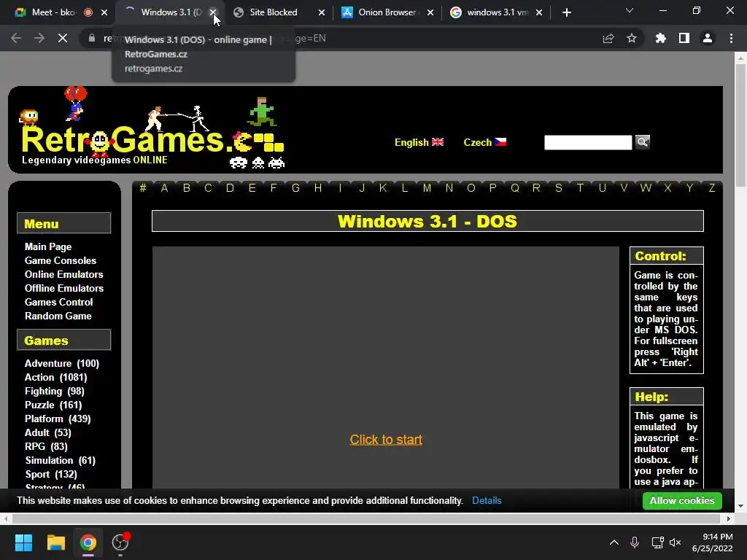Click the browser back arrow
Image resolution: width=747 pixels, height=560 pixels.
[x=16, y=38]
